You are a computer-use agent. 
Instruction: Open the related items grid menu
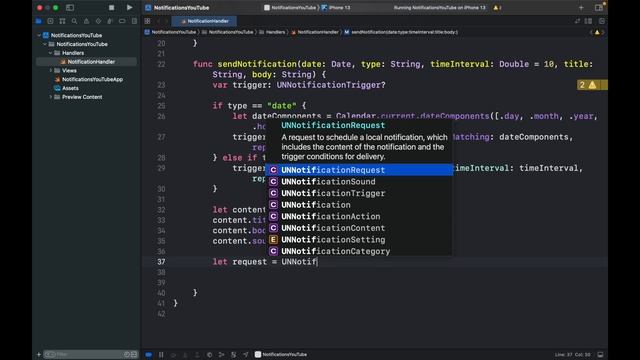click(147, 21)
